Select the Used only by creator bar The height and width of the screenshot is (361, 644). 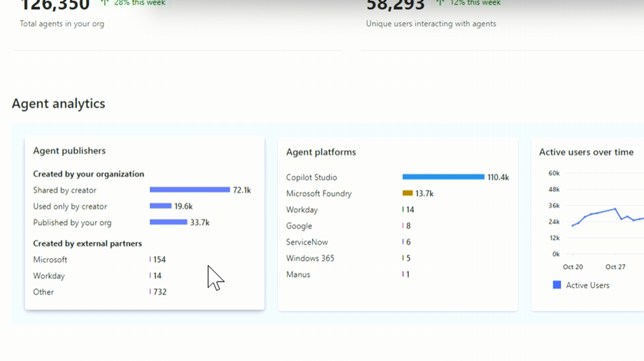point(161,206)
